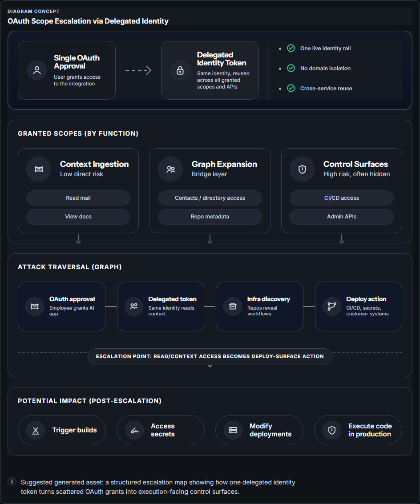Viewport: 420px width, 504px height.
Task: Click the people icon in Delegated token step
Action: (x=134, y=306)
